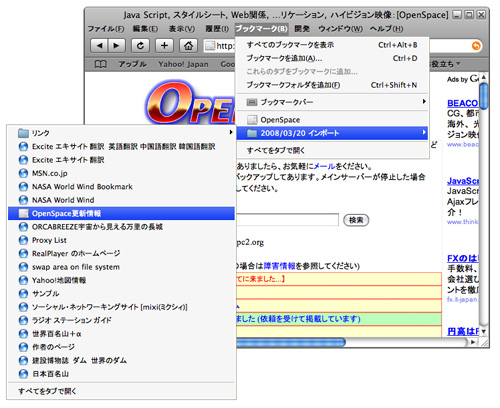This screenshot has width=500, height=408.
Task: Open the short Excite エキサイト 翻訳 bookmark
Action: point(121,160)
